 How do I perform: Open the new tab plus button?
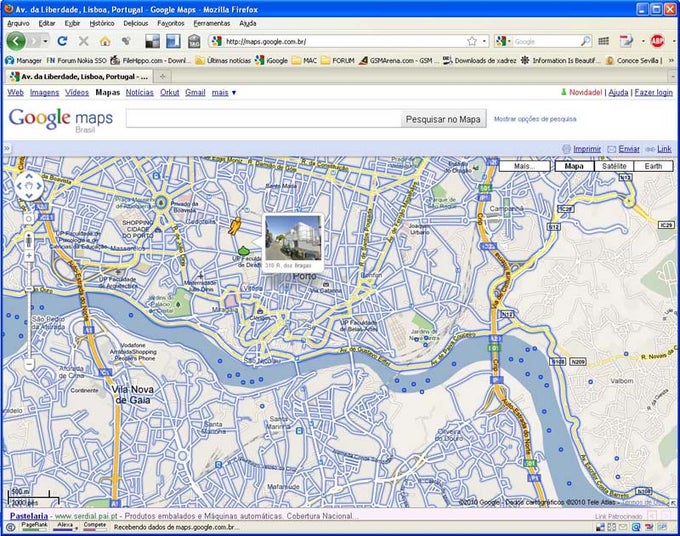tap(163, 76)
